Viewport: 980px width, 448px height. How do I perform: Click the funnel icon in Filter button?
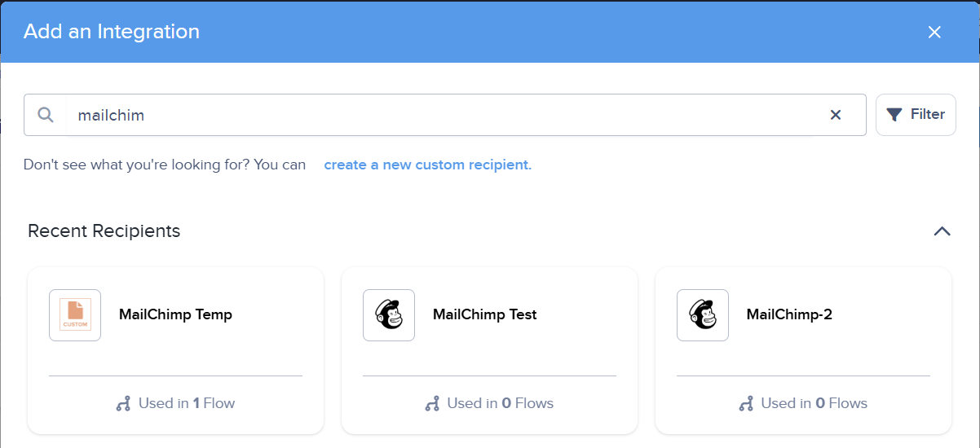point(894,115)
